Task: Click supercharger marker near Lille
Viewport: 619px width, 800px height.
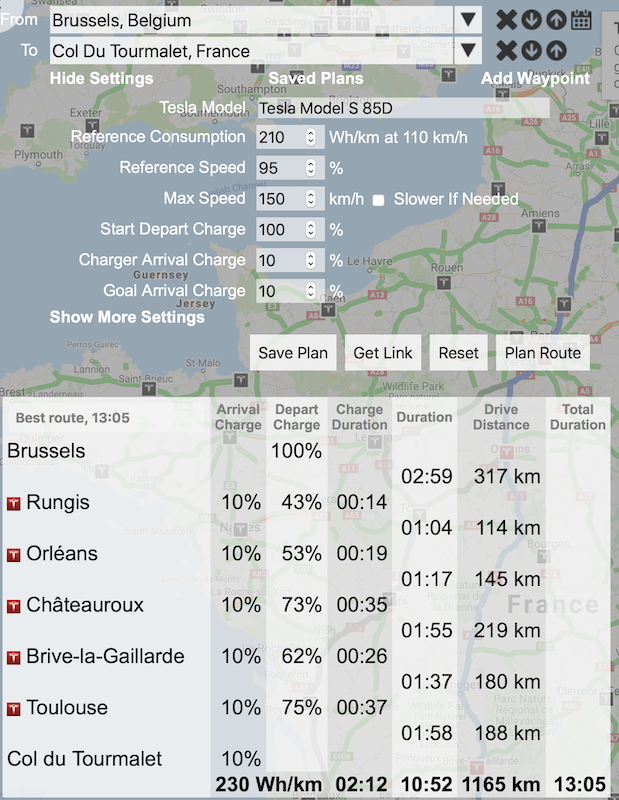Action: [x=602, y=137]
